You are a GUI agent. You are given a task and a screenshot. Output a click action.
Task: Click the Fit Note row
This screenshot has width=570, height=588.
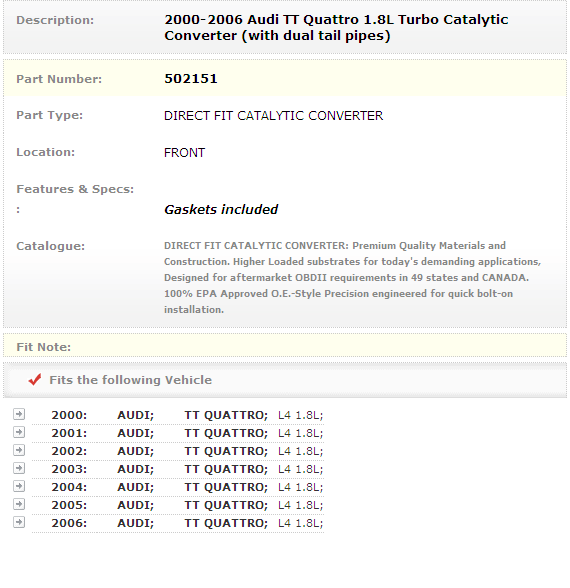point(285,345)
